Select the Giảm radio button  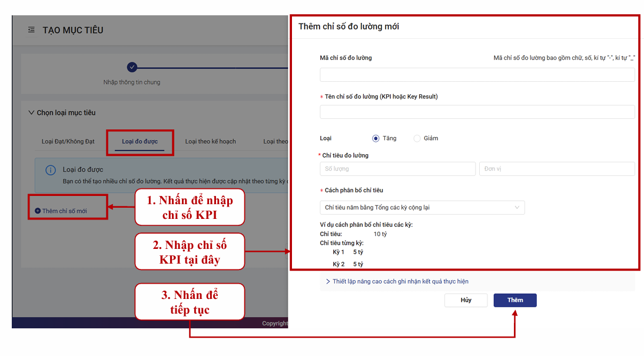tap(417, 138)
